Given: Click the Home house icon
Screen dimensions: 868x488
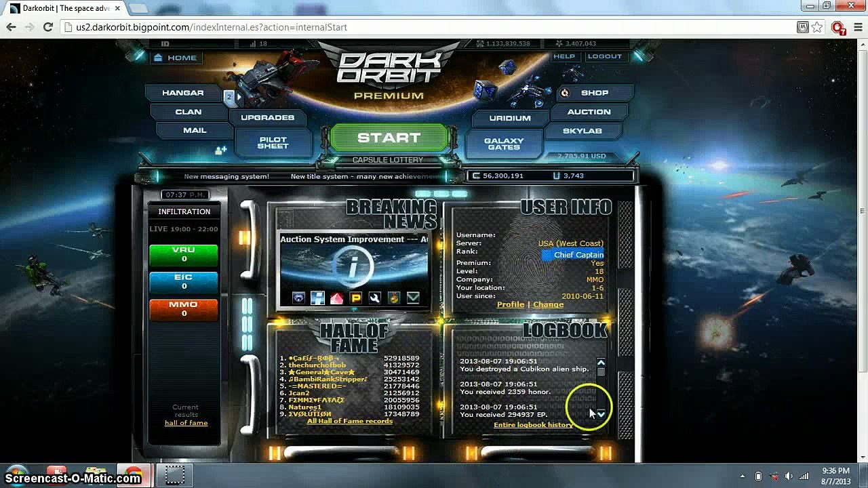Looking at the screenshot, I should (x=158, y=58).
